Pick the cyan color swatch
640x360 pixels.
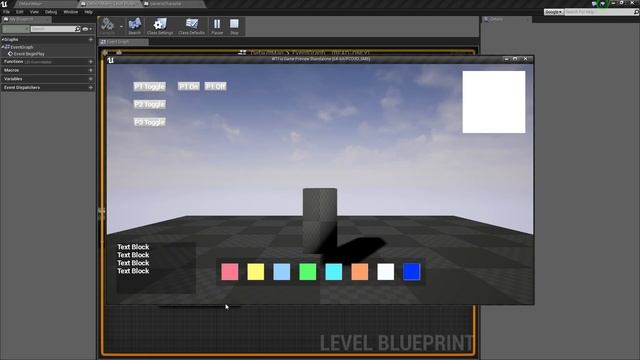point(333,272)
